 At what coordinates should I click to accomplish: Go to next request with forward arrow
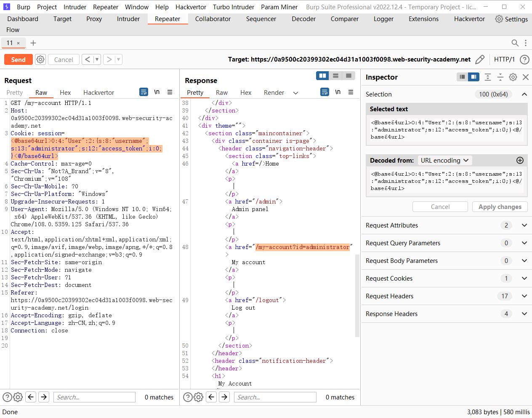tap(109, 59)
